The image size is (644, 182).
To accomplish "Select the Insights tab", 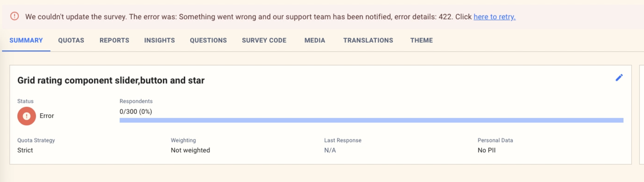I will click(x=159, y=40).
